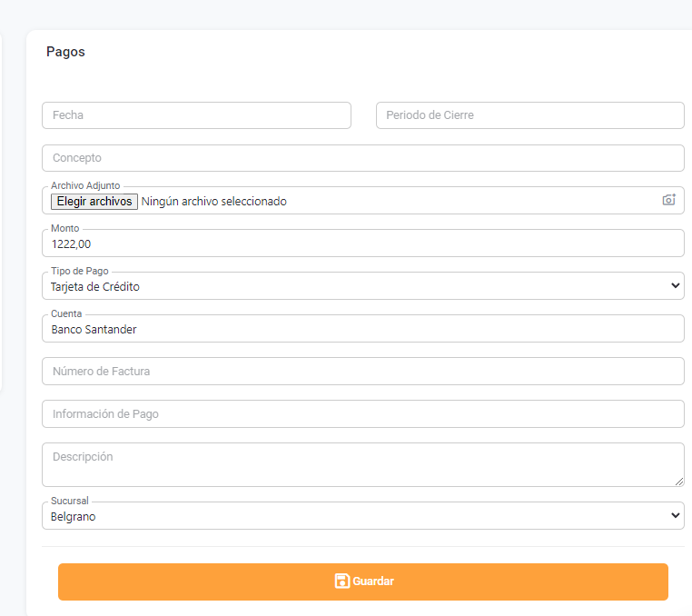Click the floppy disk icon on Guardar

[341, 581]
